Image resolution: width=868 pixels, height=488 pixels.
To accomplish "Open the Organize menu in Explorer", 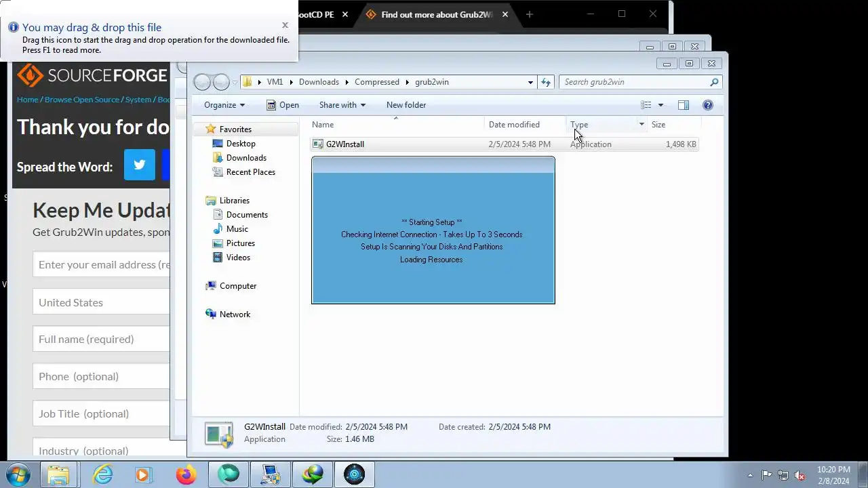I will (x=224, y=105).
